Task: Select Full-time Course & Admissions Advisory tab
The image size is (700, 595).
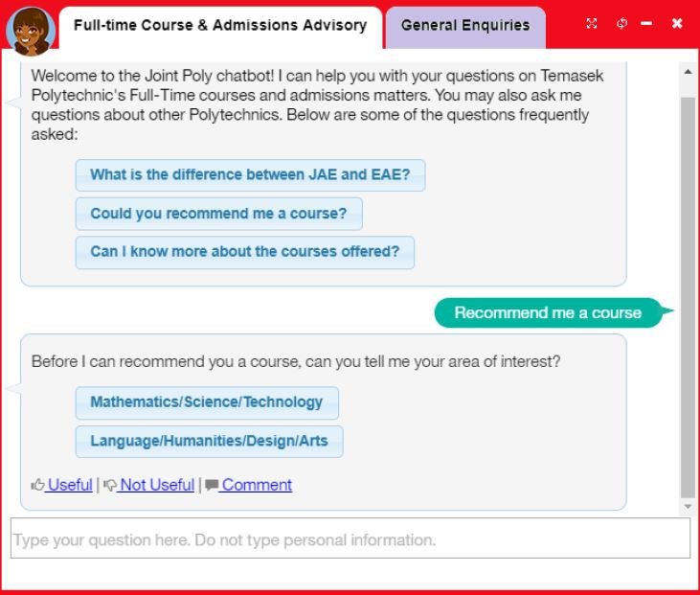Action: 219,26
